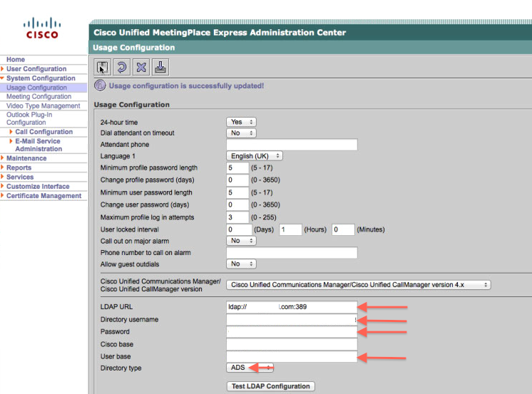Viewport: 532px width, 394px height.
Task: Open the Language 1 dropdown
Action: [x=255, y=155]
